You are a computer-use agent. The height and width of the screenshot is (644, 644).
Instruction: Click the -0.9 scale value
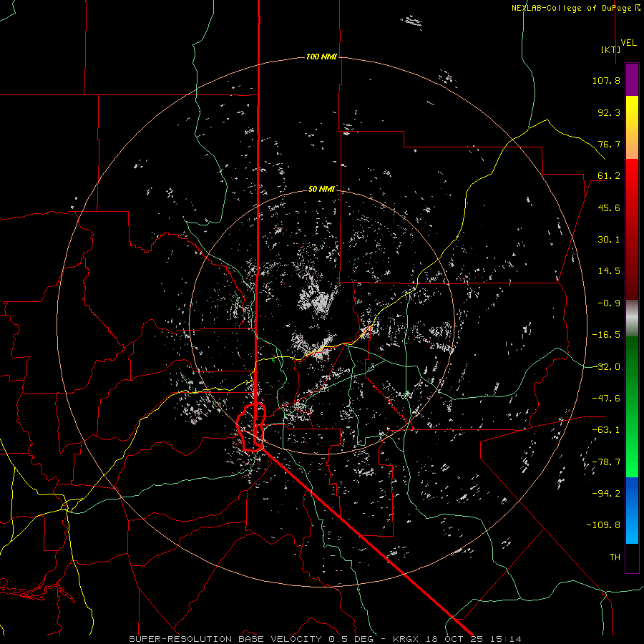click(x=609, y=303)
